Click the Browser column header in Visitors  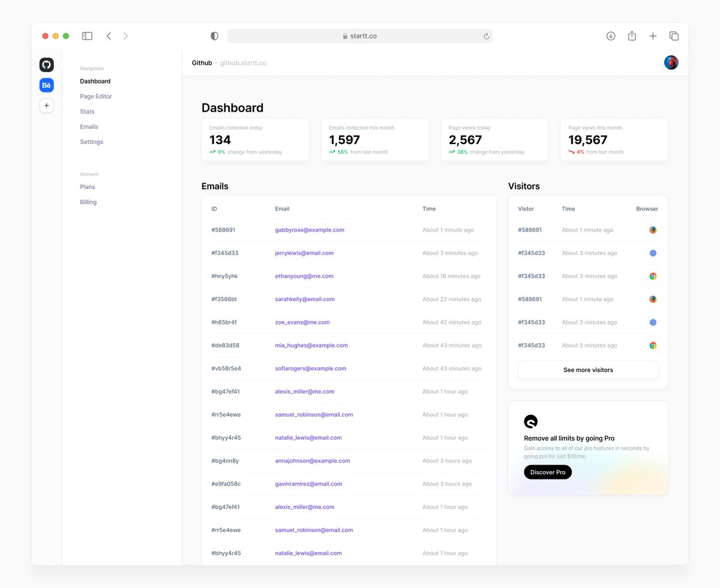tap(647, 209)
